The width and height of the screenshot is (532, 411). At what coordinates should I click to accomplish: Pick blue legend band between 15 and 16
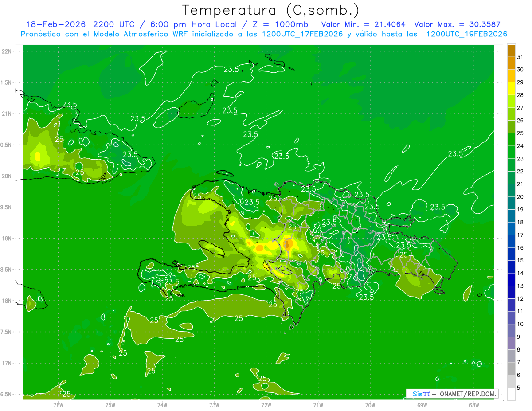pyautogui.click(x=511, y=254)
